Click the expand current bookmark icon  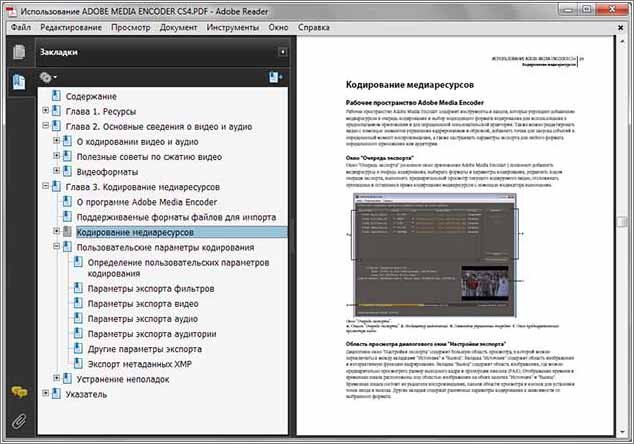tap(275, 77)
